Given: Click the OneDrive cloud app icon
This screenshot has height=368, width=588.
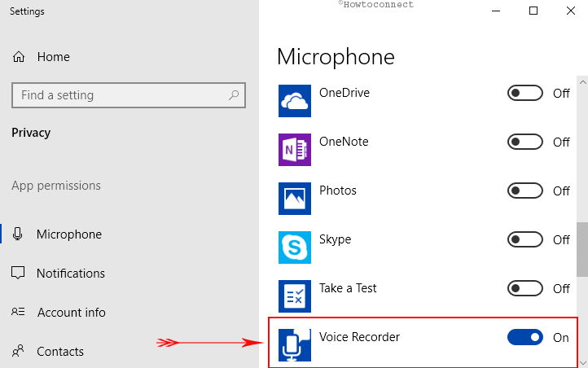Looking at the screenshot, I should [x=294, y=101].
